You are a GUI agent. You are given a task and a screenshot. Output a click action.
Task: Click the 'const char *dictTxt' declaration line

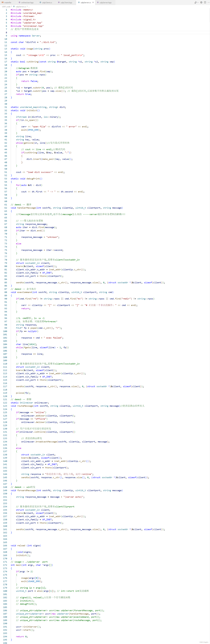[x=34, y=42]
